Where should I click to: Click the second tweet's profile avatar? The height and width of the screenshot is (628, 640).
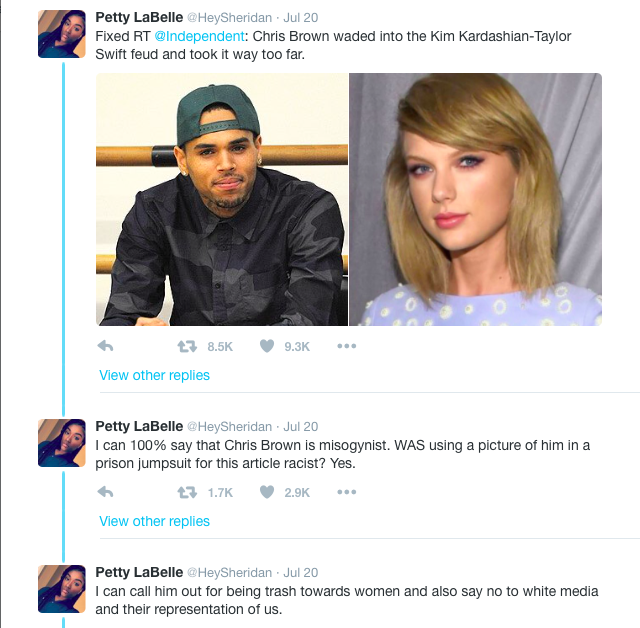62,442
